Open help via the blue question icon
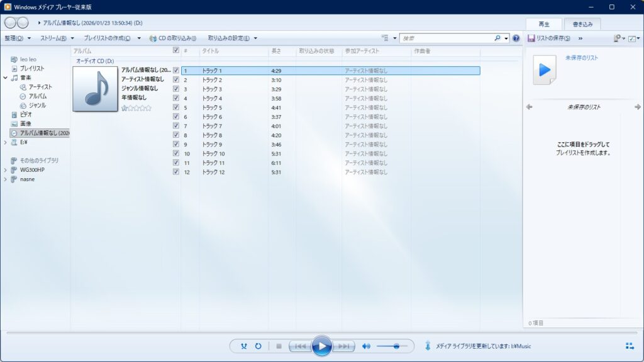The height and width of the screenshot is (362, 644). tap(516, 38)
